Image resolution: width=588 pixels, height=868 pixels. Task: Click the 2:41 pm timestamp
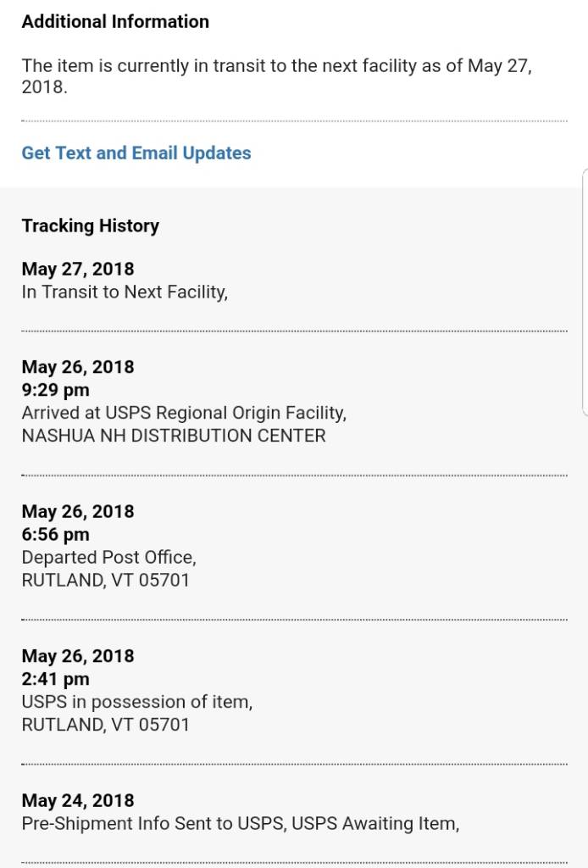tap(55, 679)
